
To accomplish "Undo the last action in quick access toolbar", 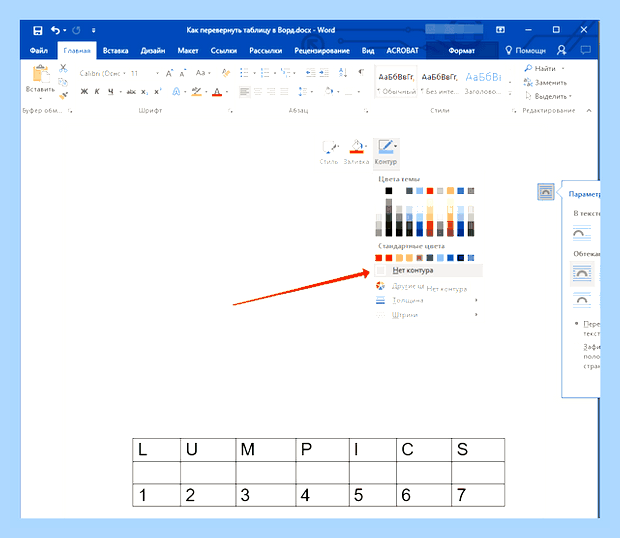I will pyautogui.click(x=56, y=30).
